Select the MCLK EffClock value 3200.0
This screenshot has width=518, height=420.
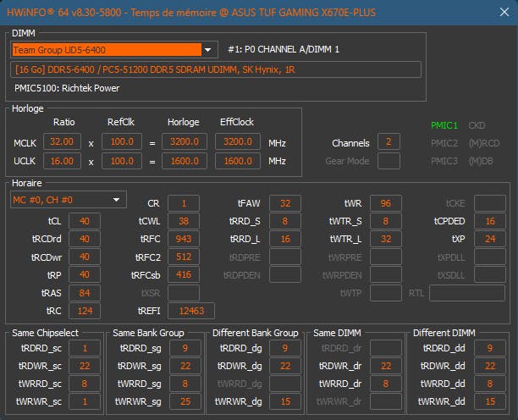coord(240,142)
